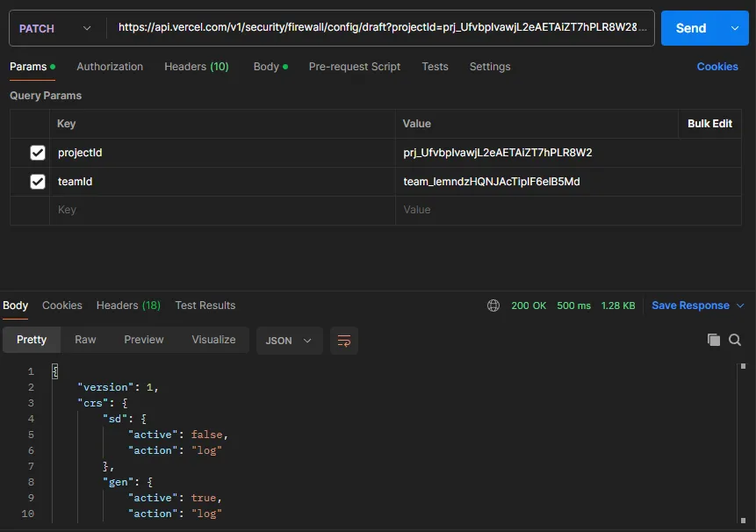This screenshot has width=756, height=532.
Task: Copy the response body with copy icon
Action: pos(714,340)
